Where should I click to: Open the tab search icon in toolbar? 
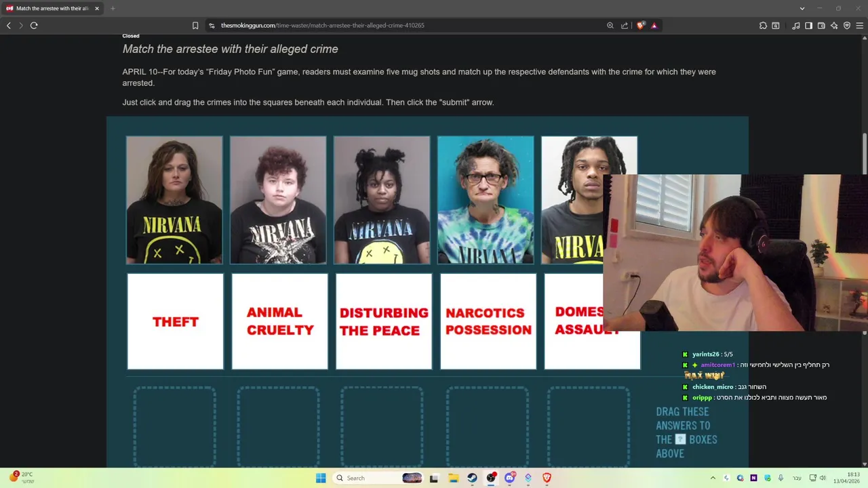pyautogui.click(x=776, y=25)
